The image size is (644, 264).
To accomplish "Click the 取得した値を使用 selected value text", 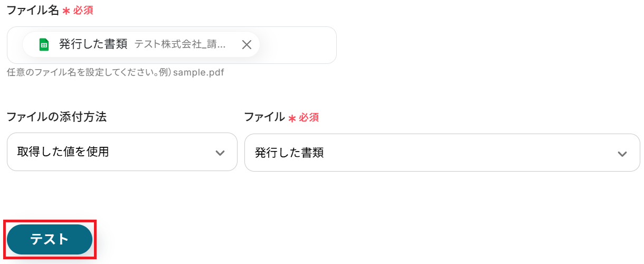I will coord(63,152).
